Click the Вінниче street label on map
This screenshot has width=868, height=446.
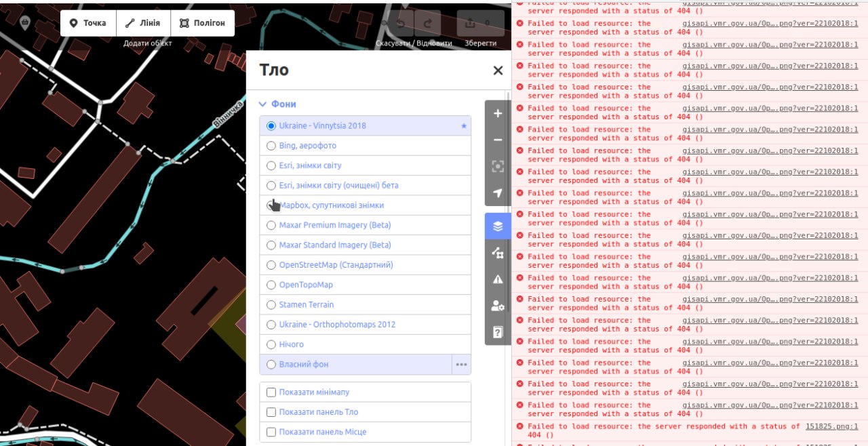tap(227, 115)
